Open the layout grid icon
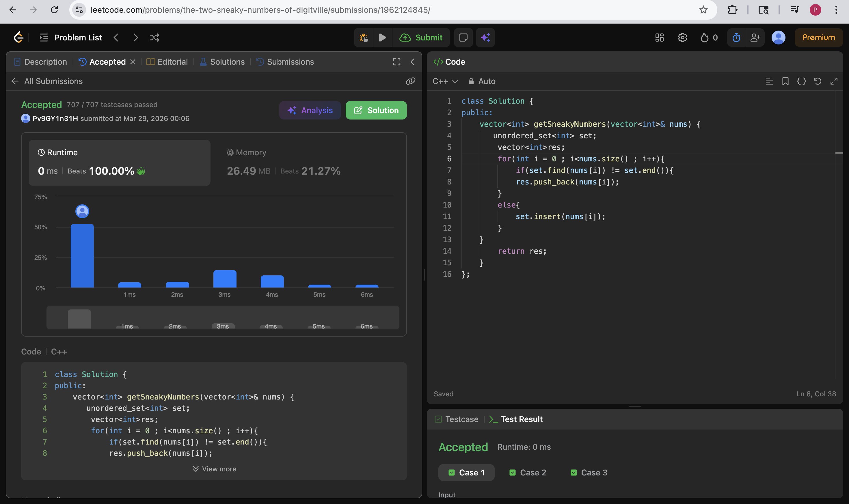The width and height of the screenshot is (849, 504). pos(660,37)
